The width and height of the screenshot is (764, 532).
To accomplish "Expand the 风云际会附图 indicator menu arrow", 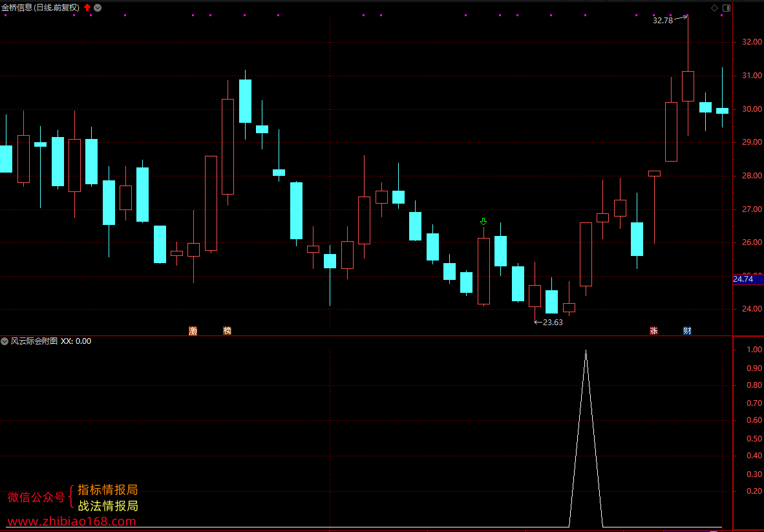I will pos(5,341).
